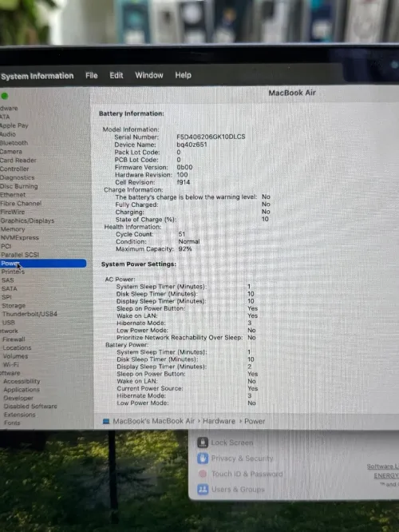Select Disabled Software in the sidebar
The width and height of the screenshot is (399, 532).
tap(30, 406)
